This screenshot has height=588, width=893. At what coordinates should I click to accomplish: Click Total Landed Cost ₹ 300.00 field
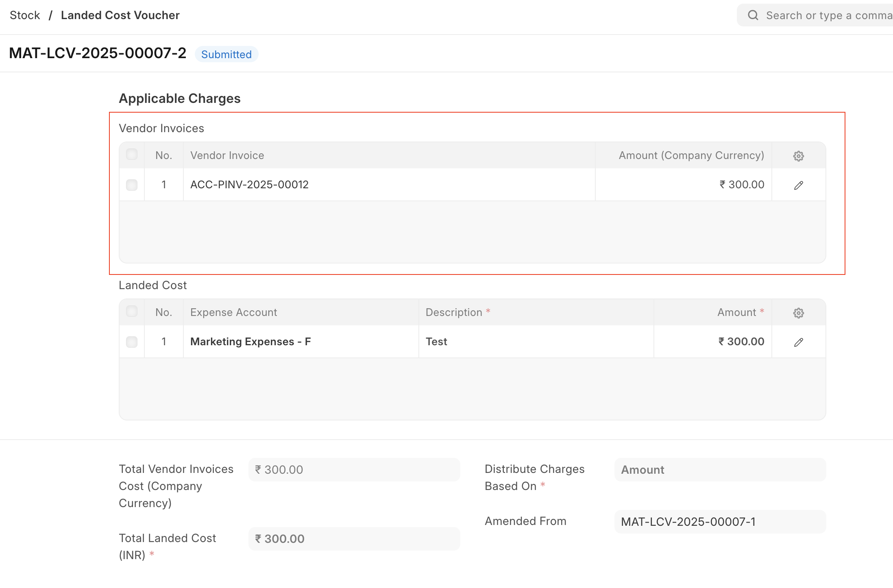coord(354,539)
